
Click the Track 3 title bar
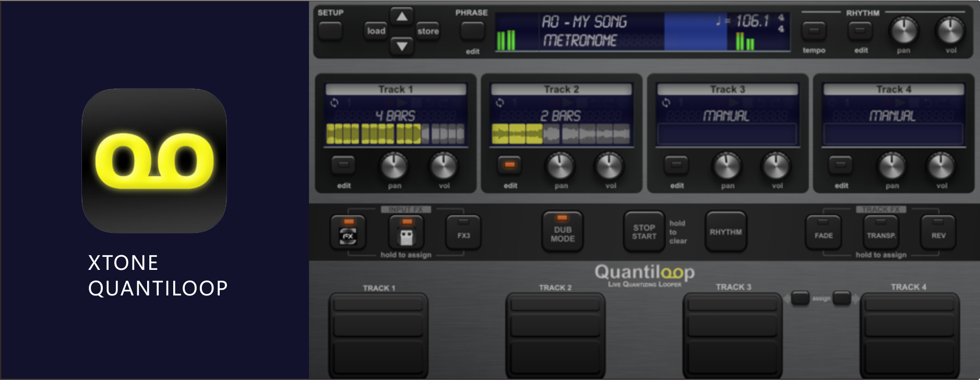tap(727, 89)
